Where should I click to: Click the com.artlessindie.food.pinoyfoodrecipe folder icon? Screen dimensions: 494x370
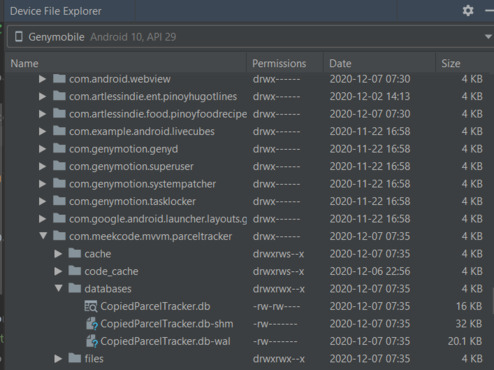click(x=59, y=114)
